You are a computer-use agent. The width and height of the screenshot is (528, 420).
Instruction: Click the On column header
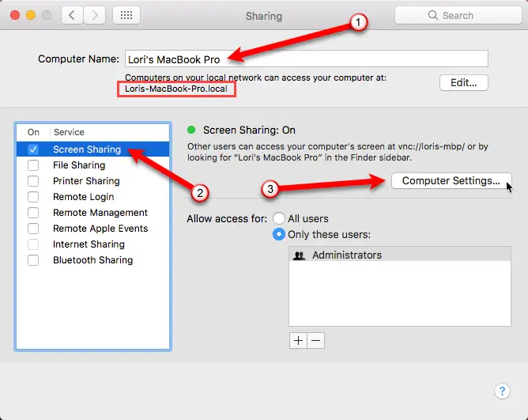33,132
